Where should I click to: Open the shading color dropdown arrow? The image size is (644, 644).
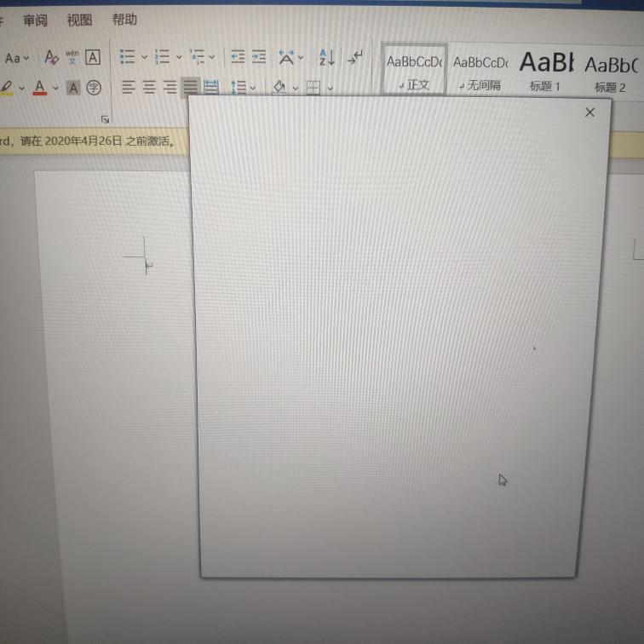click(296, 89)
